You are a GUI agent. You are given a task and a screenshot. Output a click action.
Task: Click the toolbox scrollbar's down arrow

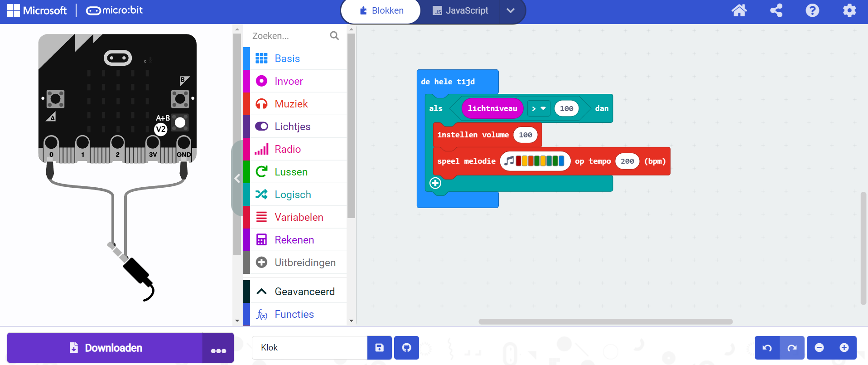[351, 321]
